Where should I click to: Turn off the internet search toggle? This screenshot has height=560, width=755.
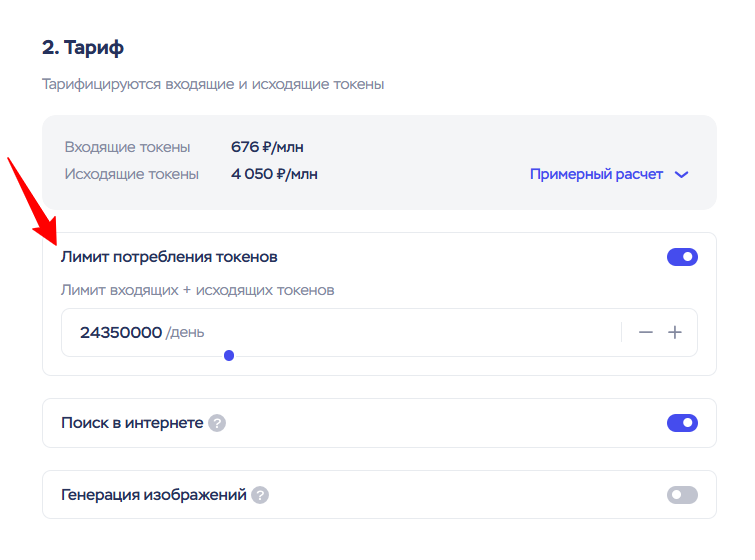(682, 423)
